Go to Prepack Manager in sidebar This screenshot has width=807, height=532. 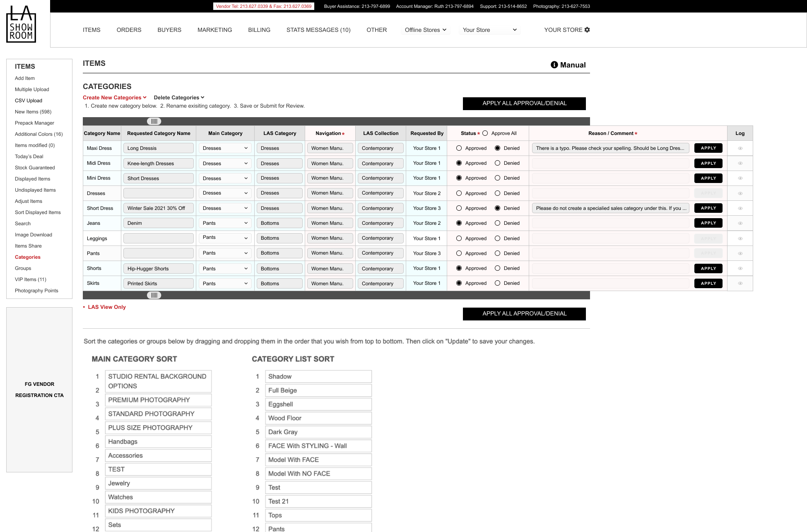34,123
